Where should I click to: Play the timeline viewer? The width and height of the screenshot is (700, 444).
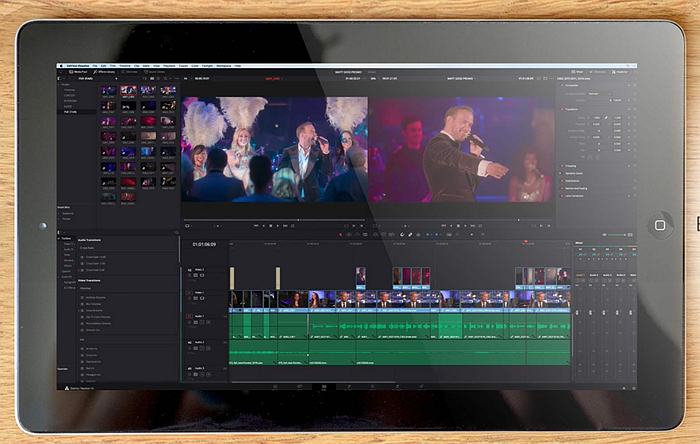tap(465, 226)
